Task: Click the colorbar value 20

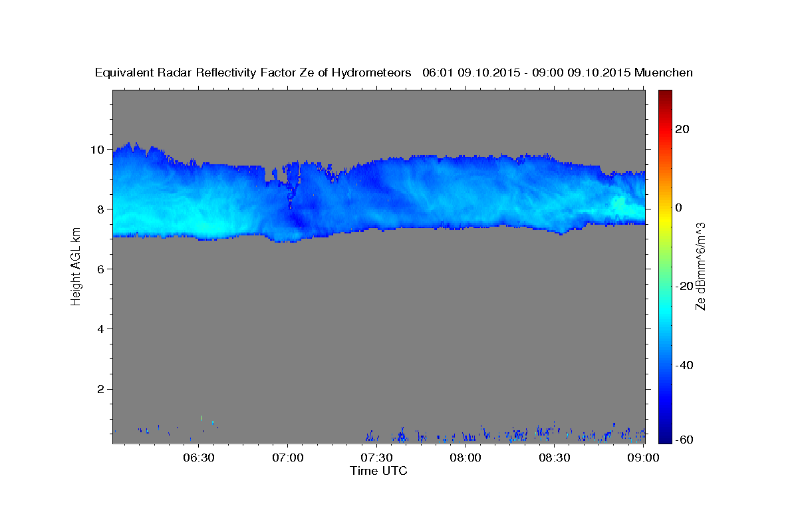Action: click(x=682, y=129)
